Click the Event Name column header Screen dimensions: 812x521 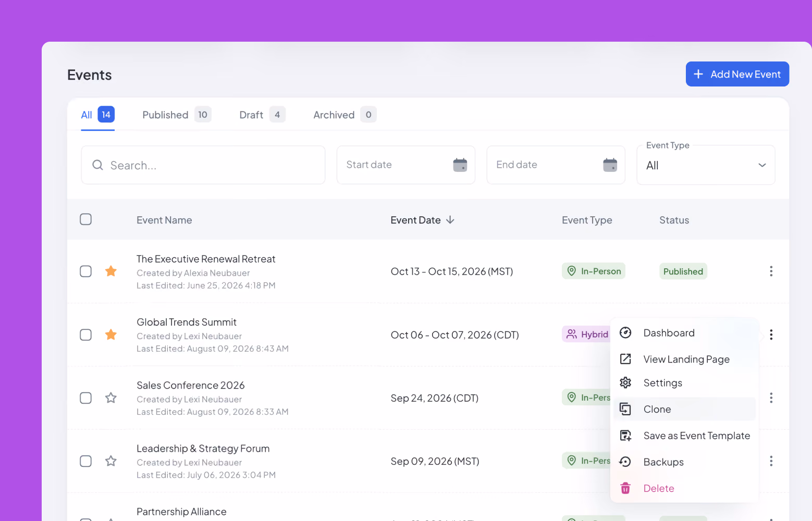click(x=164, y=220)
